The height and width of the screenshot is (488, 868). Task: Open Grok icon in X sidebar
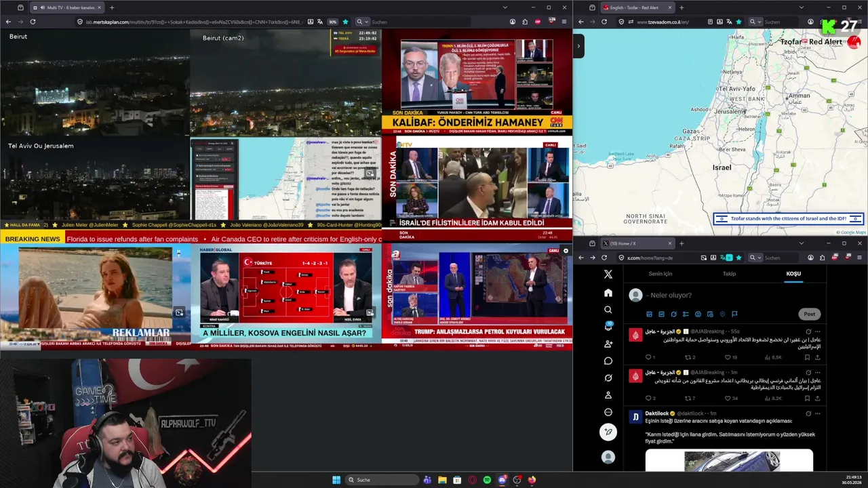coord(608,378)
